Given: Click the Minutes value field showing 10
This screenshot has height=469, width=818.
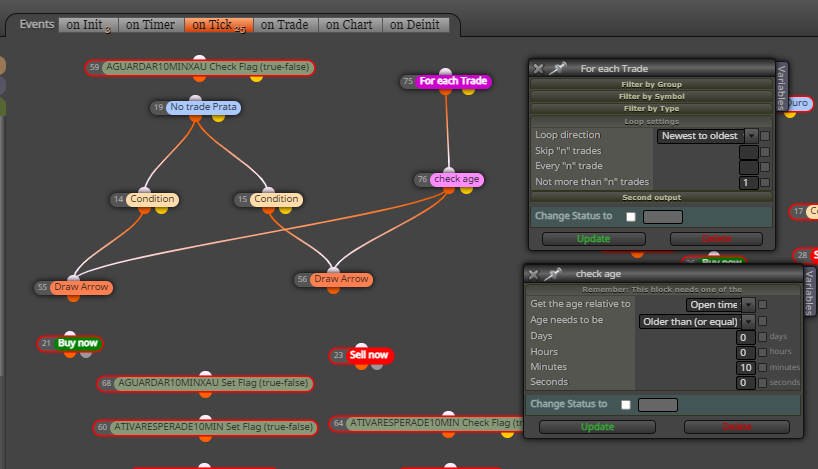Looking at the screenshot, I should [745, 367].
